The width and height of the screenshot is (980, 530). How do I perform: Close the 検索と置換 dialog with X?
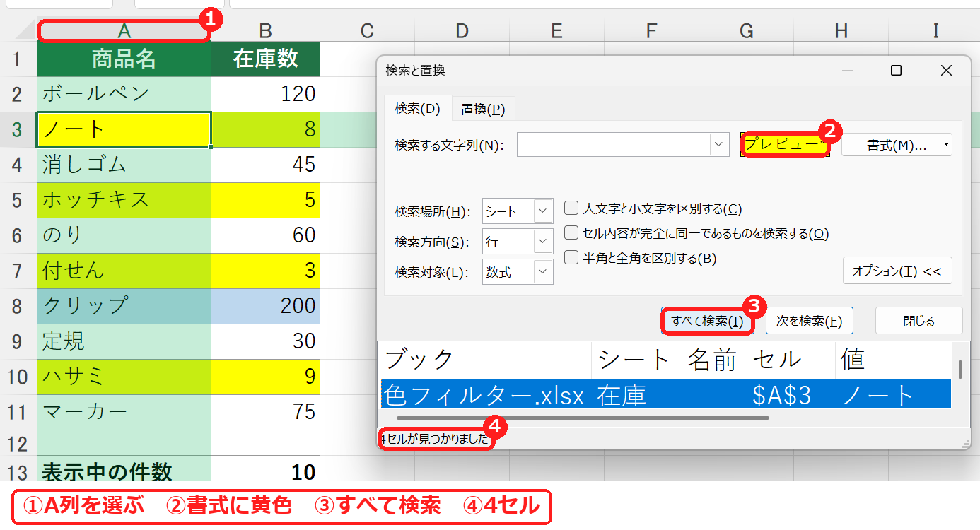point(946,71)
